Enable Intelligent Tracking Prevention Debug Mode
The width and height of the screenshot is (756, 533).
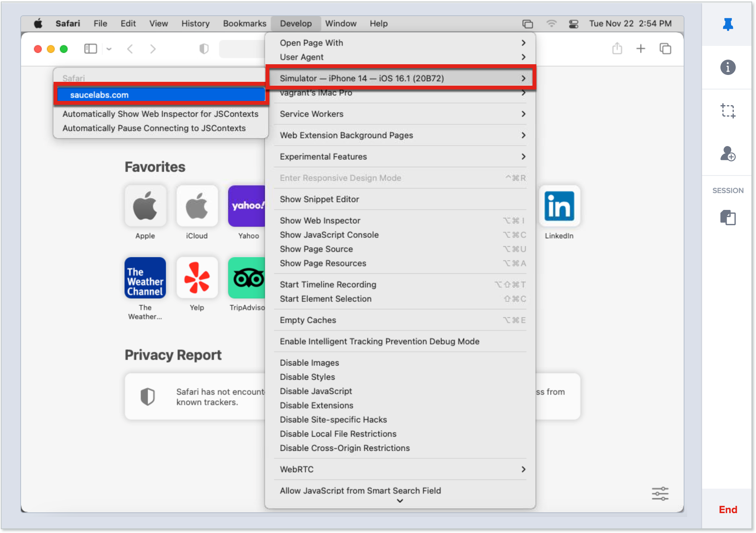379,341
